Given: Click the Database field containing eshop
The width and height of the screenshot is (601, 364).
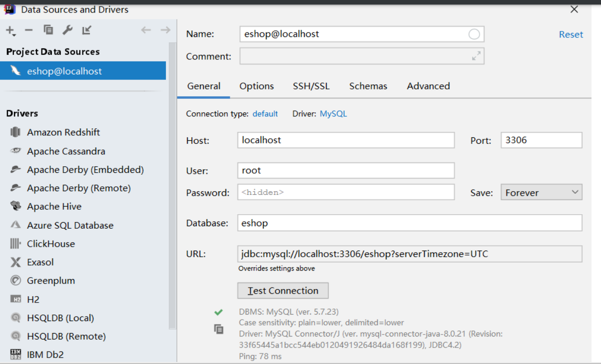Looking at the screenshot, I should coord(410,223).
